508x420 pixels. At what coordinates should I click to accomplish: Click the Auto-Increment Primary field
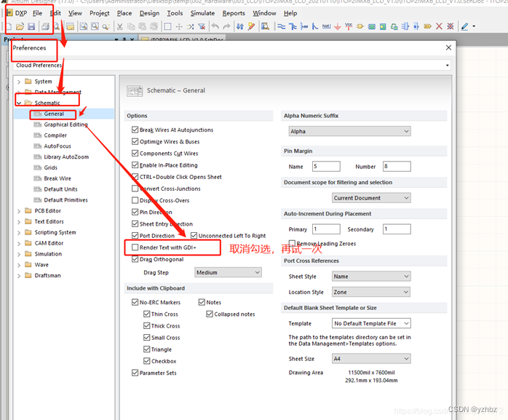coord(326,229)
